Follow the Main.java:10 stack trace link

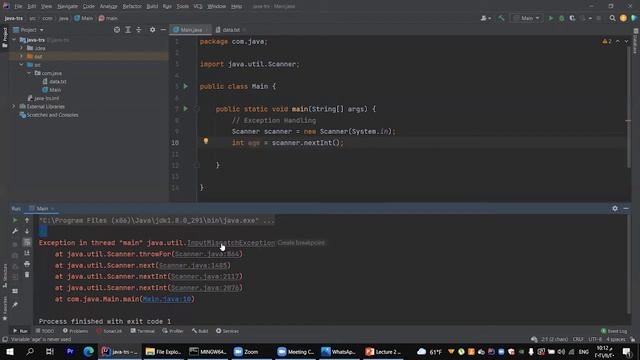167,299
